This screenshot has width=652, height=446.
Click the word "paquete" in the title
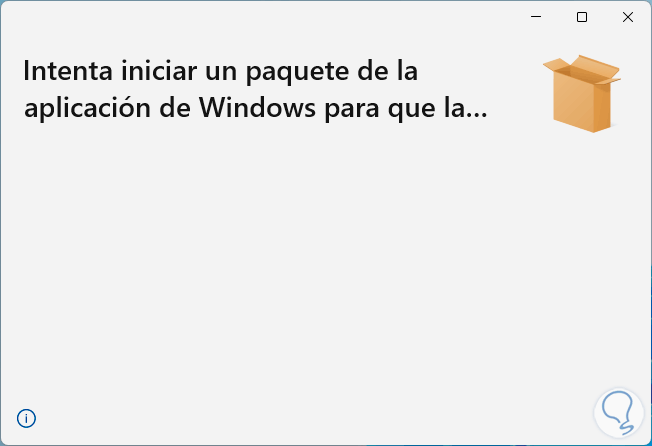pos(297,72)
